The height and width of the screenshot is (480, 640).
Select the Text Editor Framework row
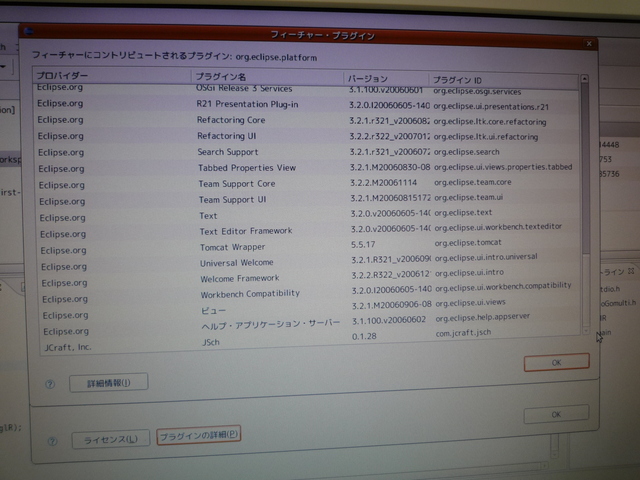click(x=309, y=231)
